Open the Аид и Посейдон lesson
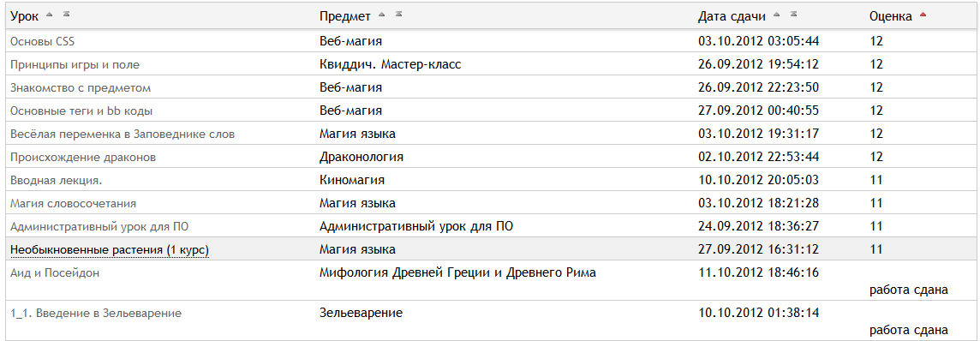The height and width of the screenshot is (341, 980). pyautogui.click(x=56, y=273)
